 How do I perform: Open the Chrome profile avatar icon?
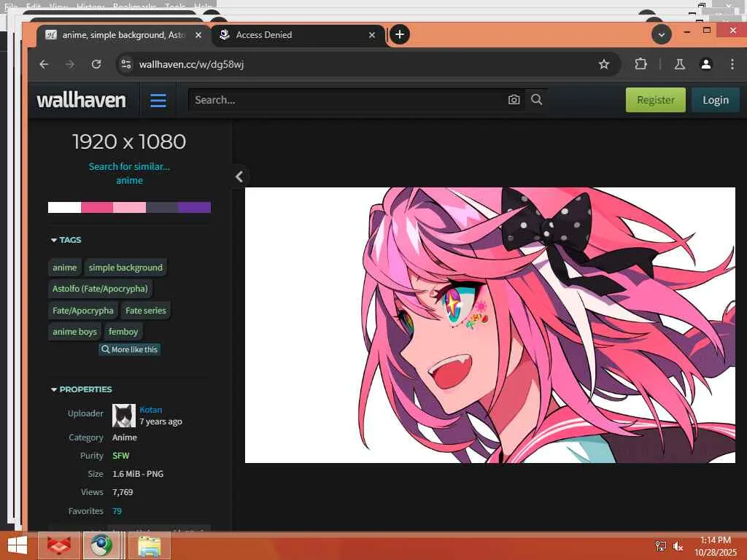pyautogui.click(x=706, y=64)
